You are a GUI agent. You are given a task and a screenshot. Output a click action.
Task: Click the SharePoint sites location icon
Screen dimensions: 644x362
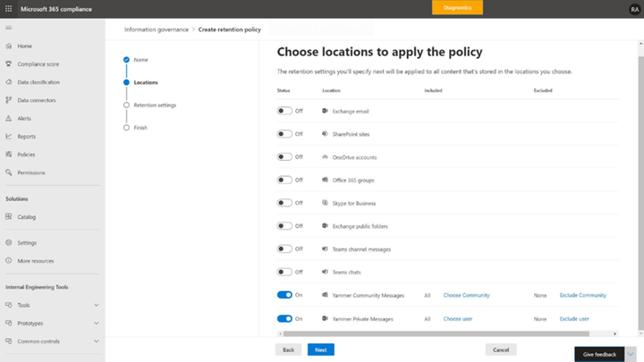coord(325,134)
